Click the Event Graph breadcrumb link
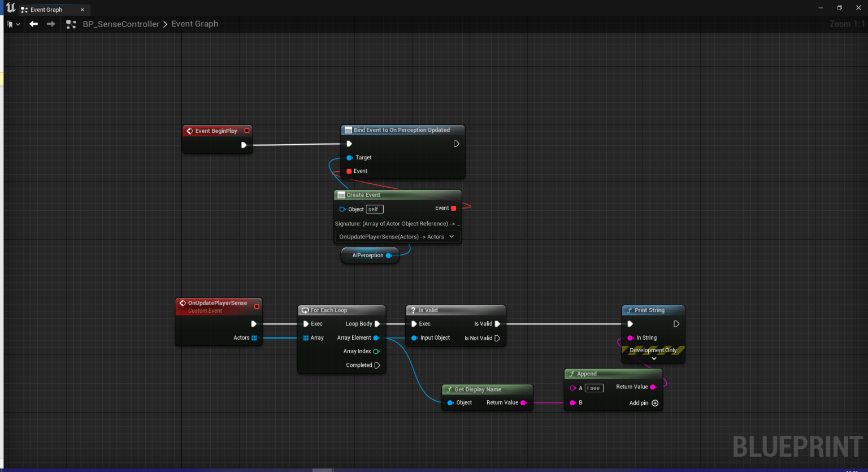868x472 pixels. [194, 24]
